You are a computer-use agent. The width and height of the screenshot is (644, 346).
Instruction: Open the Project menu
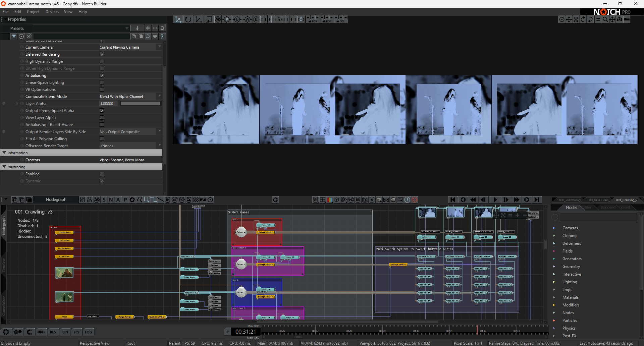pos(33,12)
